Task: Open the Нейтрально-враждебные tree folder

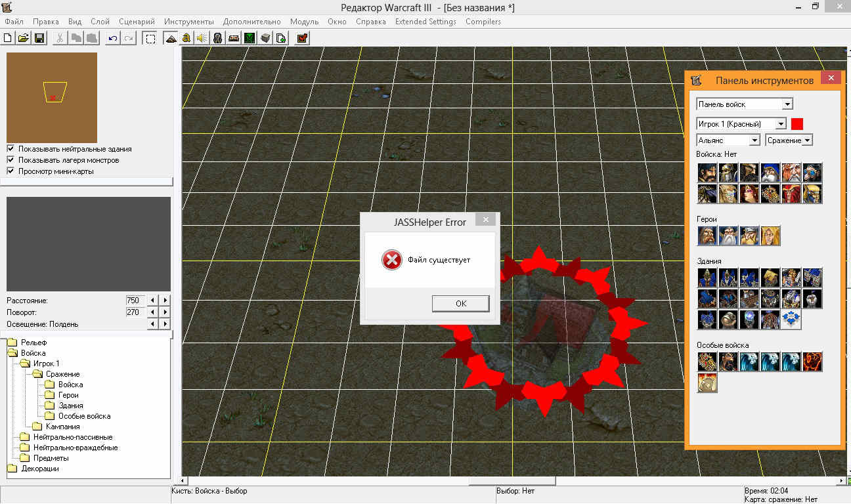Action: point(25,448)
